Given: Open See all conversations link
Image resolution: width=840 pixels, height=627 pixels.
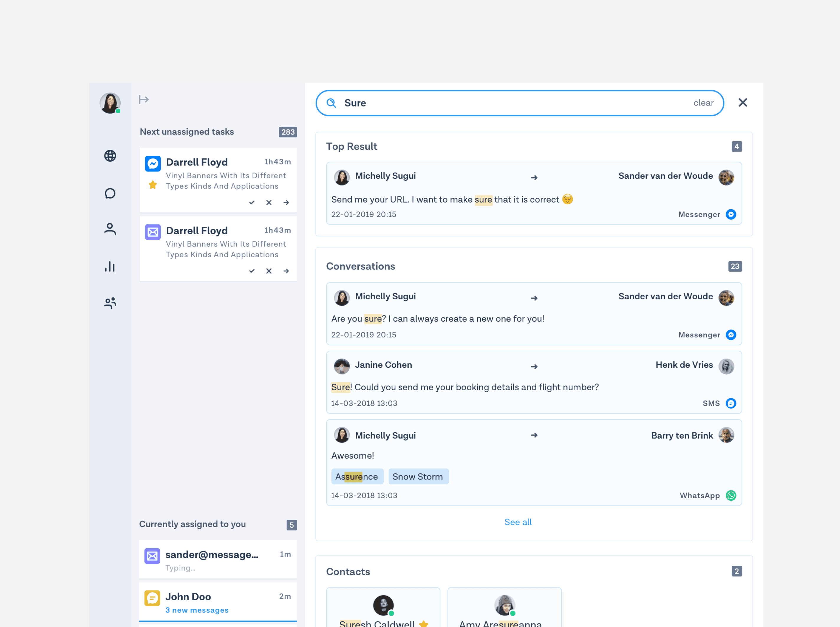Looking at the screenshot, I should coord(518,522).
